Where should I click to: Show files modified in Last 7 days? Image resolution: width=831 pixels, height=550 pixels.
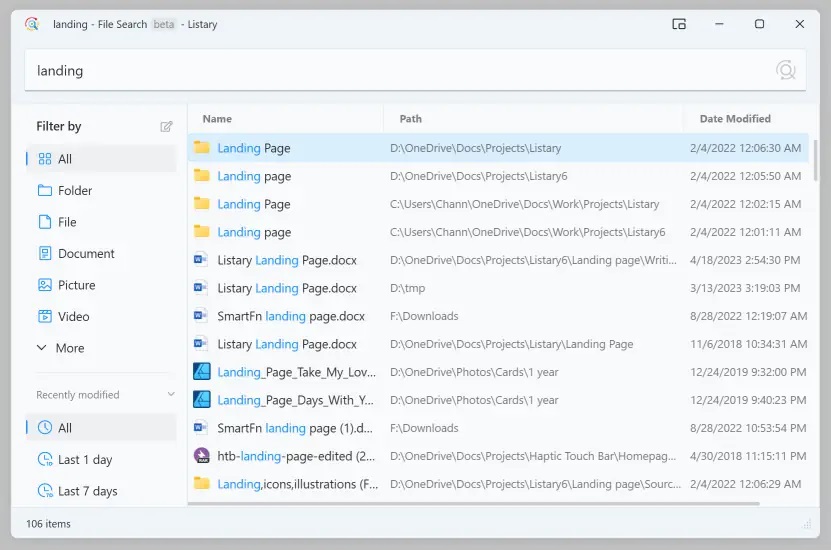(101, 491)
